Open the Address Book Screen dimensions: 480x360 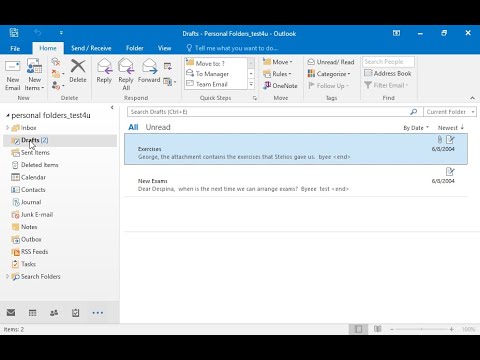(388, 73)
